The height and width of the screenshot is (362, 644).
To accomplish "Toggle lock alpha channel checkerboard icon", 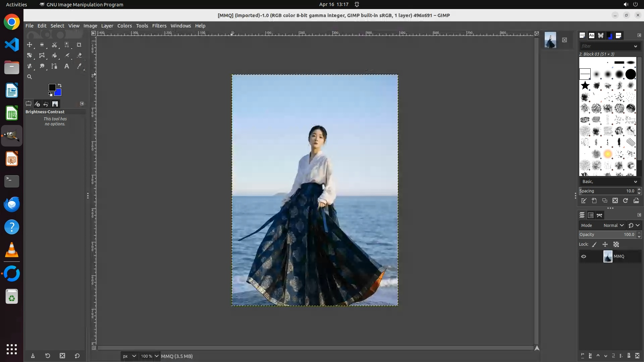I will click(616, 244).
